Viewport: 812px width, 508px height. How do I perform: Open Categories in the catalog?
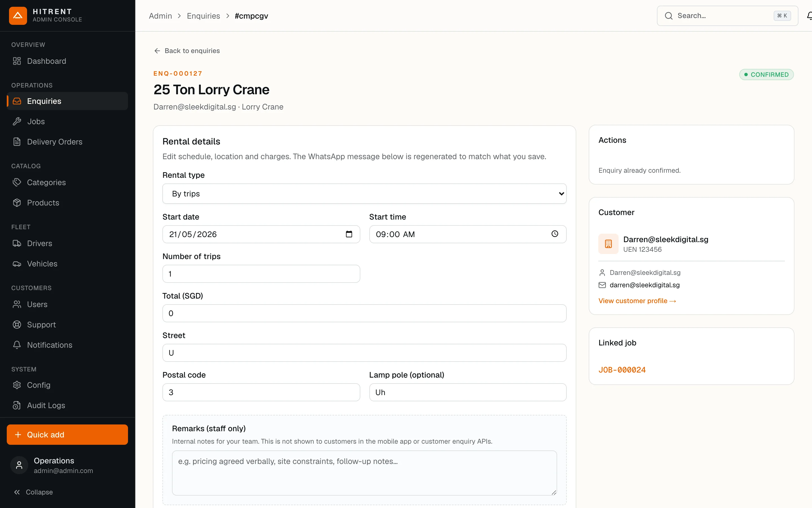tap(67, 182)
